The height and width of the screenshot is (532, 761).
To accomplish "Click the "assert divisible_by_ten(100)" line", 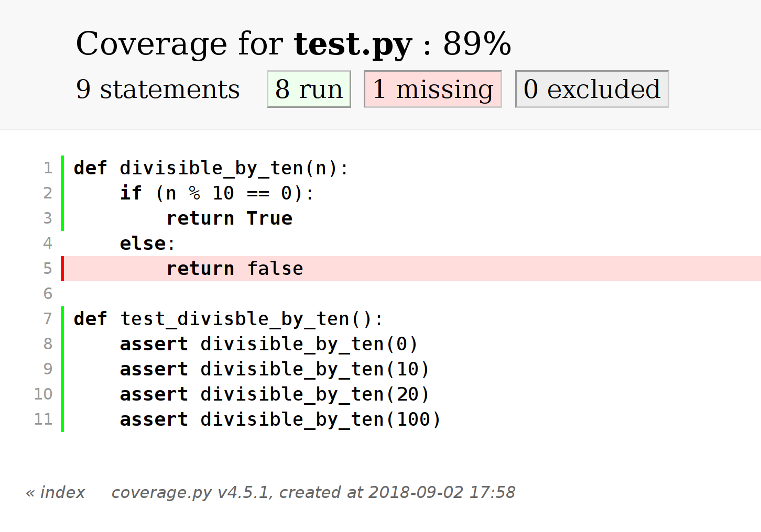I will (x=280, y=419).
